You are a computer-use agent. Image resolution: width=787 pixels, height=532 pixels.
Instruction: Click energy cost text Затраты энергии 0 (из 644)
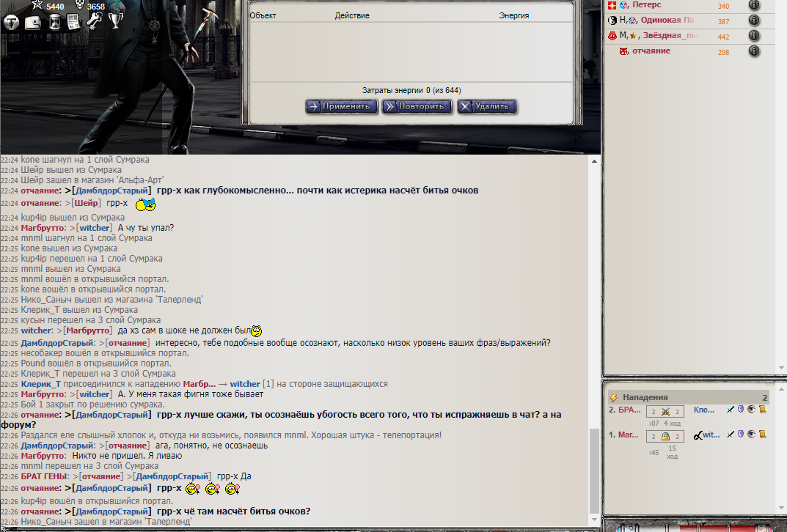tap(411, 90)
